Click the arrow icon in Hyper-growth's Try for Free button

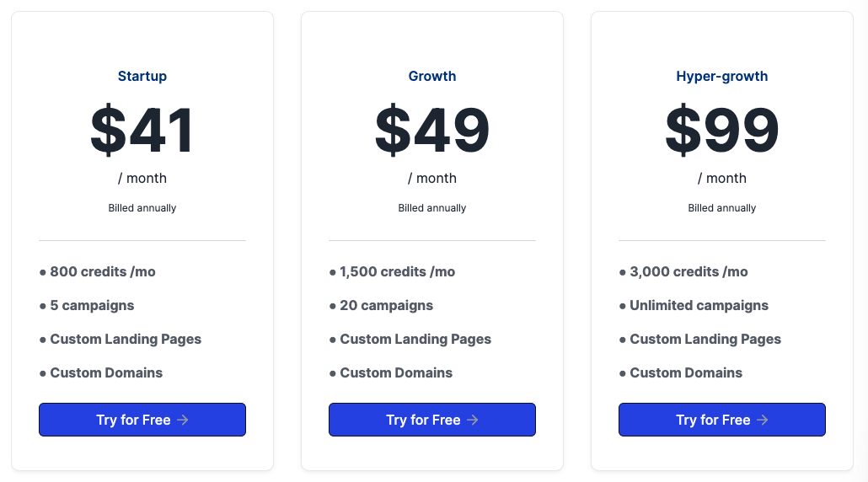point(763,420)
